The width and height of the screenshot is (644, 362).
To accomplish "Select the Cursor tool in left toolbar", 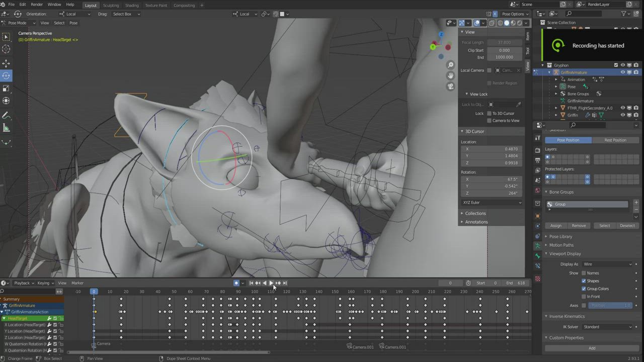I will click(x=6, y=49).
